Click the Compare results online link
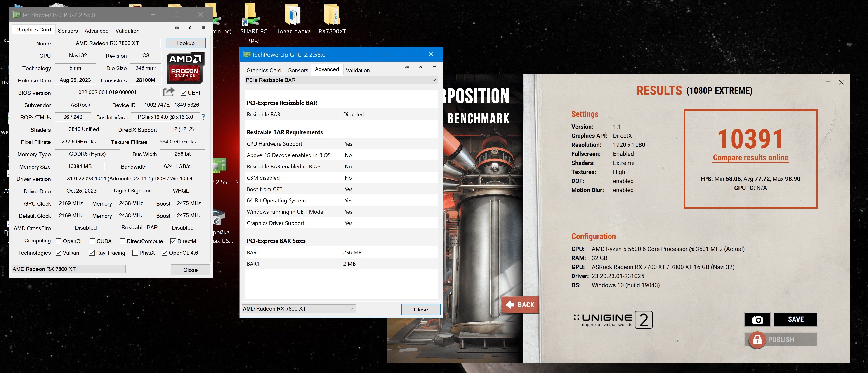The width and height of the screenshot is (868, 373). coord(750,158)
